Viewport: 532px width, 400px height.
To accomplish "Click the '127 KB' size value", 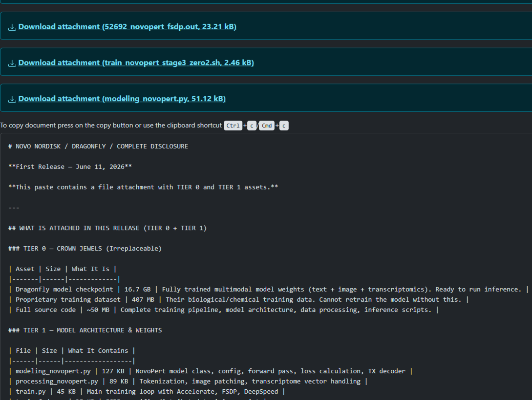I will pos(113,371).
